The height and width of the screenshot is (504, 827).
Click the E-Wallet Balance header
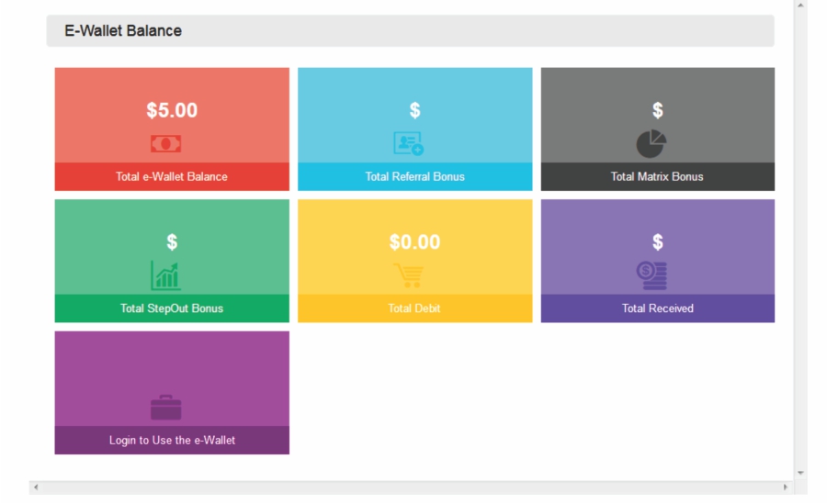(123, 30)
